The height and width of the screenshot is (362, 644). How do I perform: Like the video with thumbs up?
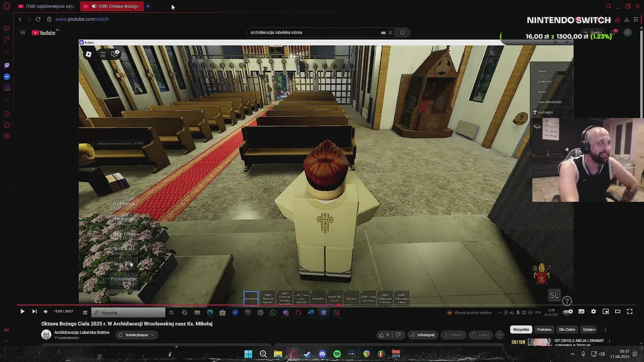pos(384,335)
